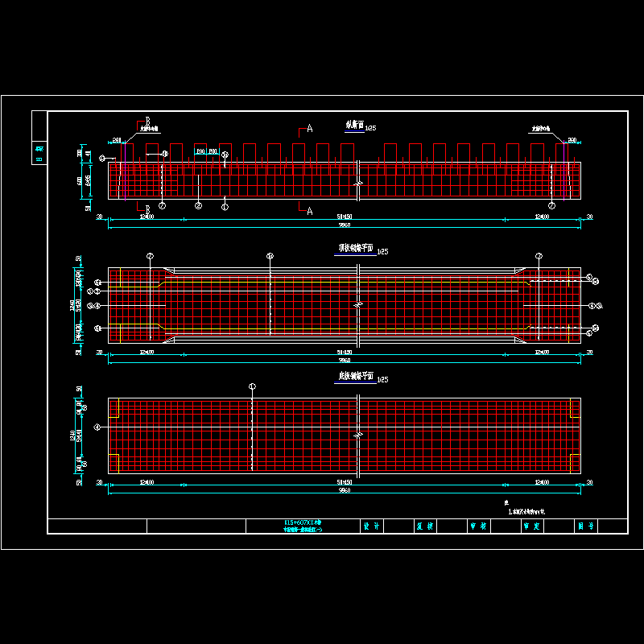This screenshot has height=644, width=644.
Task: Click the vertical stamp box in the left margin
Action: pyautogui.click(x=39, y=138)
